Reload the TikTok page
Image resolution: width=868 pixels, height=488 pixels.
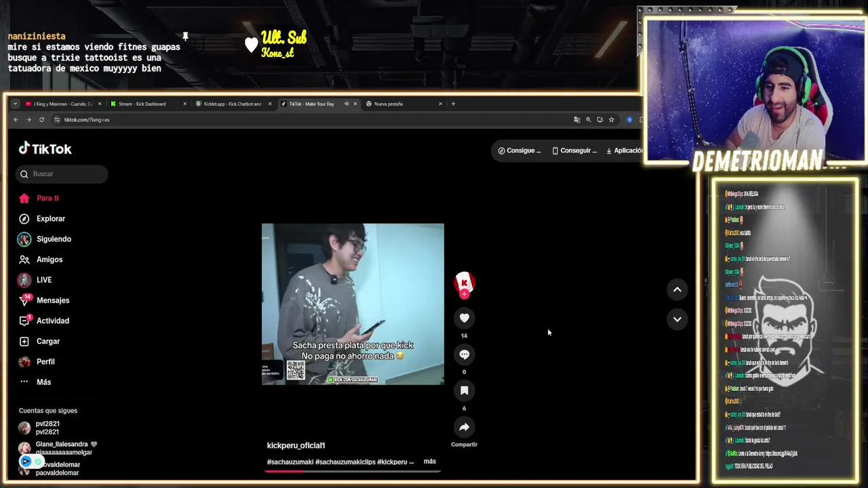pos(41,119)
